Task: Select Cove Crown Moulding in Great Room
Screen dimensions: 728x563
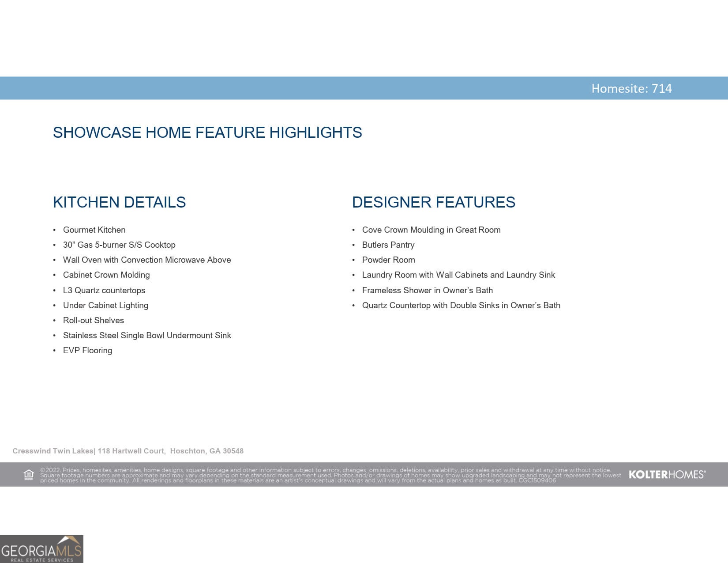Action: tap(431, 230)
